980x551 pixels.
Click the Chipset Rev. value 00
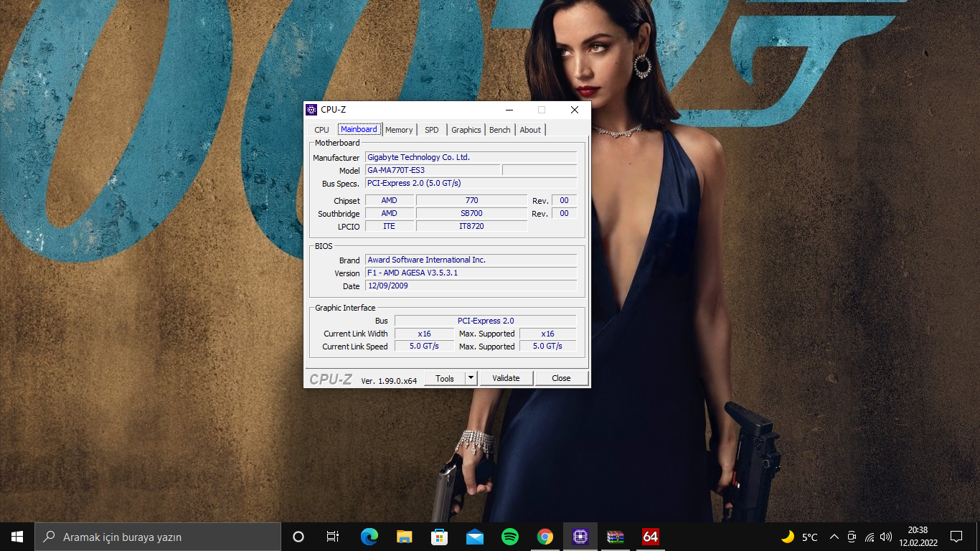click(x=564, y=200)
